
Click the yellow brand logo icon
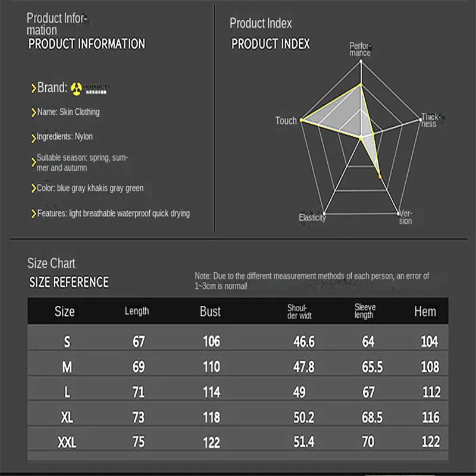coord(76,88)
